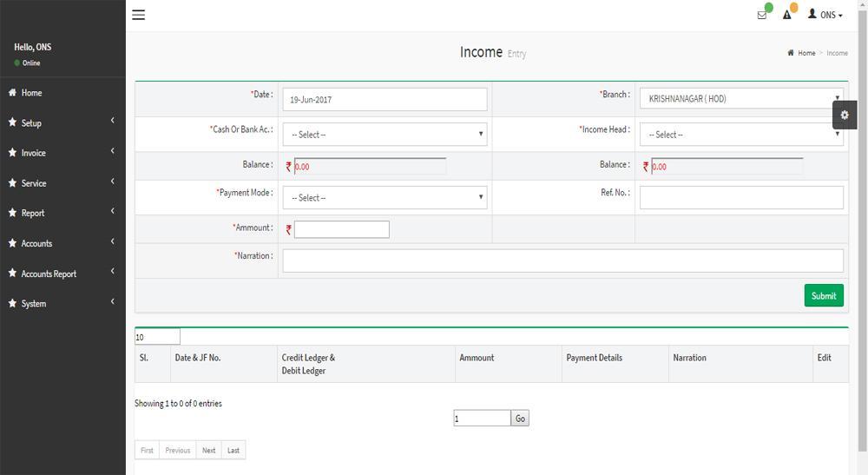Click the Ref. No. input field

[x=741, y=198]
